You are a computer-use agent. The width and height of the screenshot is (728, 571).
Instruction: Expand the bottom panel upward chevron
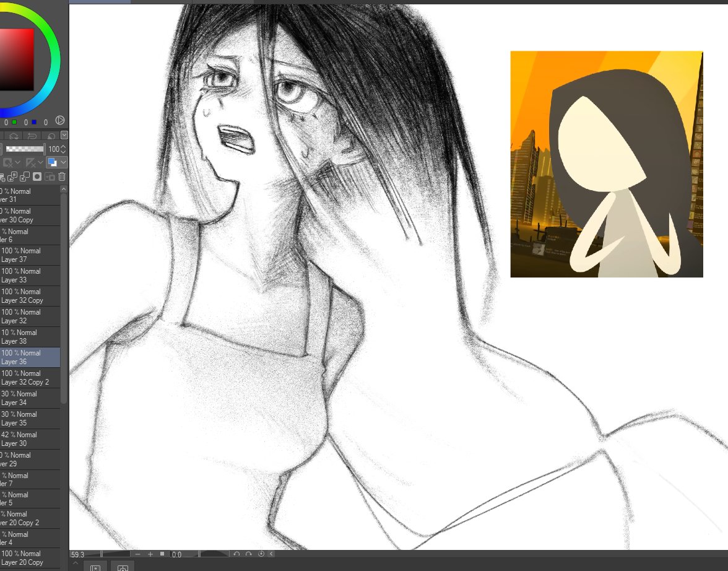click(x=76, y=564)
